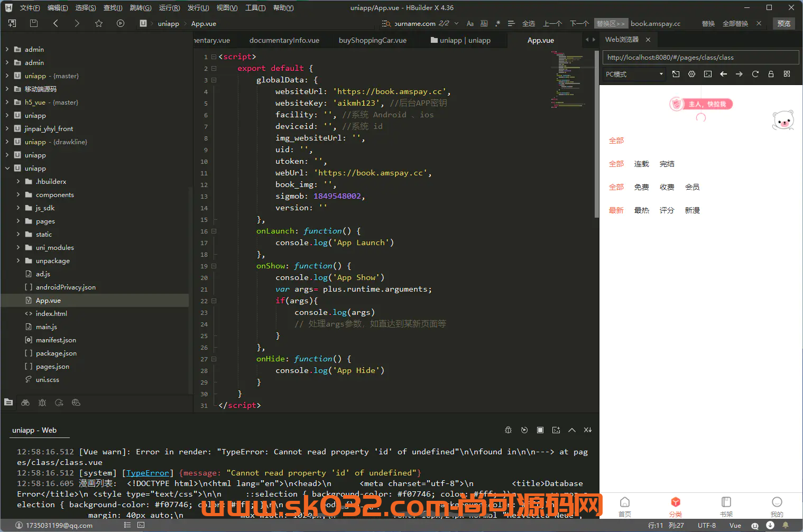Expand the h5_vue master project
This screenshot has width=803, height=532.
(7, 102)
